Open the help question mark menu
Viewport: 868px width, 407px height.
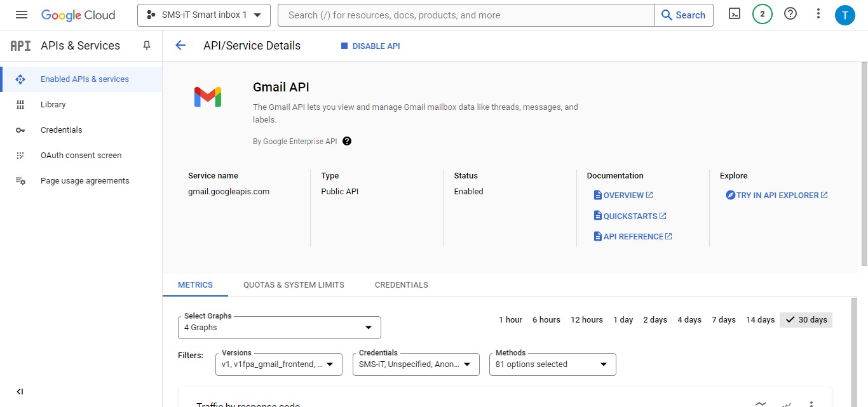[790, 14]
